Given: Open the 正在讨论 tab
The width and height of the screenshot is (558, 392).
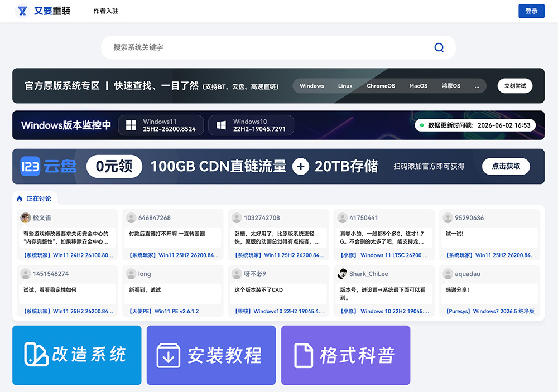Looking at the screenshot, I should click(35, 199).
